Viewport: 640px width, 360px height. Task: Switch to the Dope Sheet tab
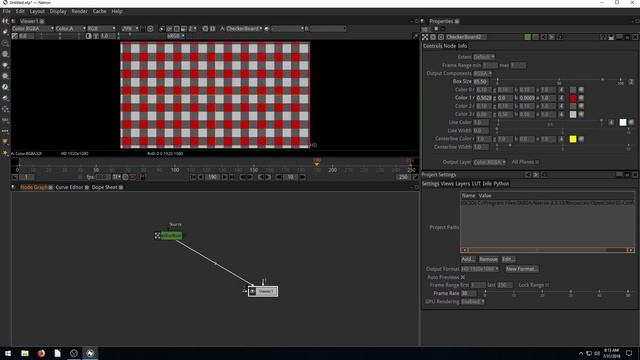click(x=104, y=187)
